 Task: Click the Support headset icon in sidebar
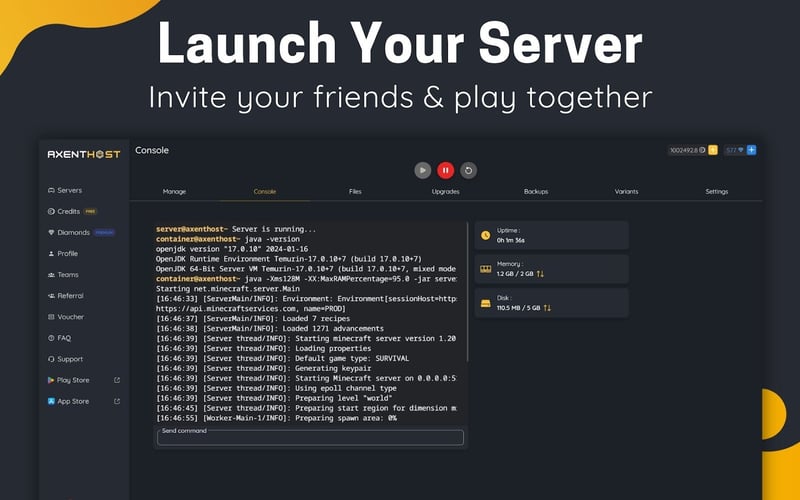(x=51, y=359)
